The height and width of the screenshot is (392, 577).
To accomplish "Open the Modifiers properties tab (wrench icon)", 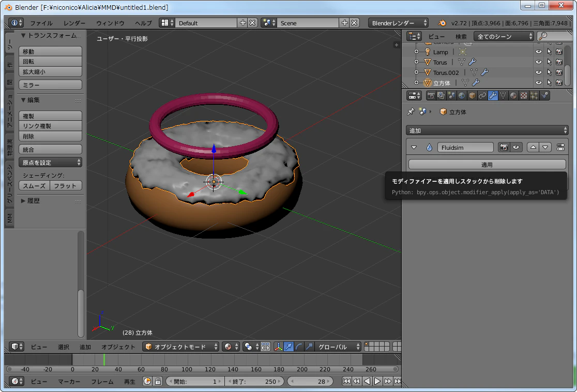I will coord(493,96).
